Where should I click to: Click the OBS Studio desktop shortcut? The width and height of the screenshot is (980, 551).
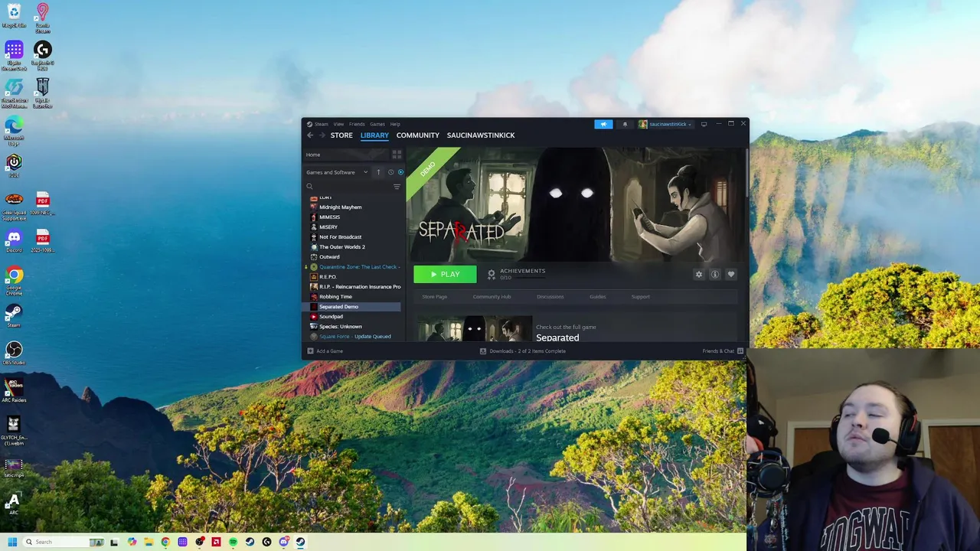[14, 353]
